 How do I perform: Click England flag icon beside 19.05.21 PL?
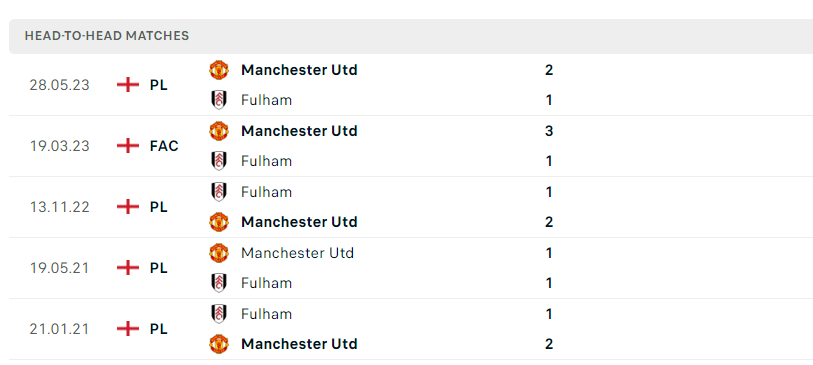coord(128,268)
